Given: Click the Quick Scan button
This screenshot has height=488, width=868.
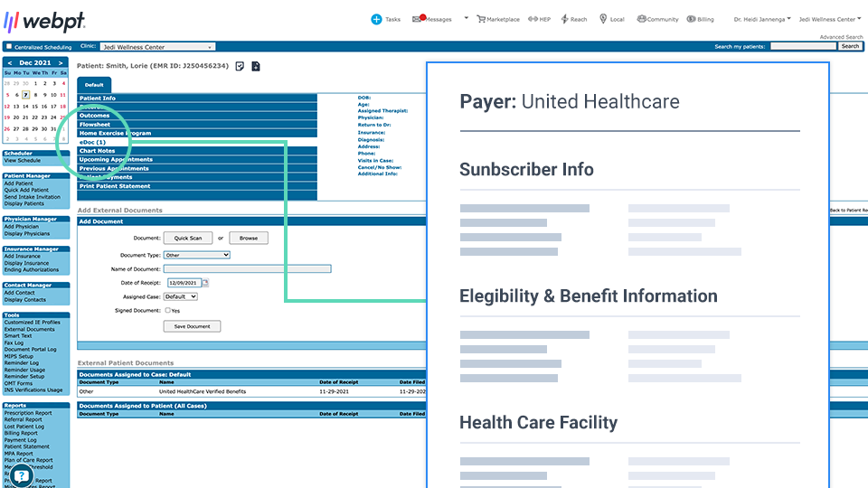Looking at the screenshot, I should tap(188, 239).
